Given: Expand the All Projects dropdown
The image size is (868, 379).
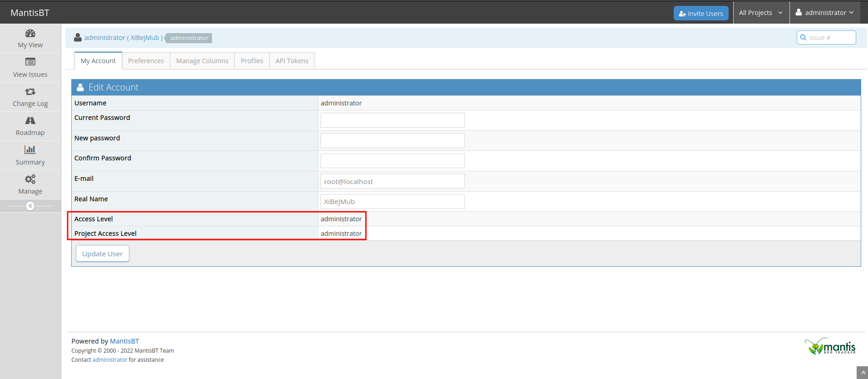Looking at the screenshot, I should click(761, 13).
